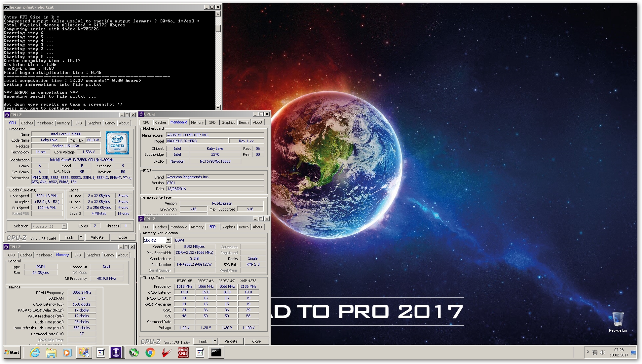642x364 pixels.
Task: Switch to Memory tab in SPD window
Action: [x=197, y=227]
